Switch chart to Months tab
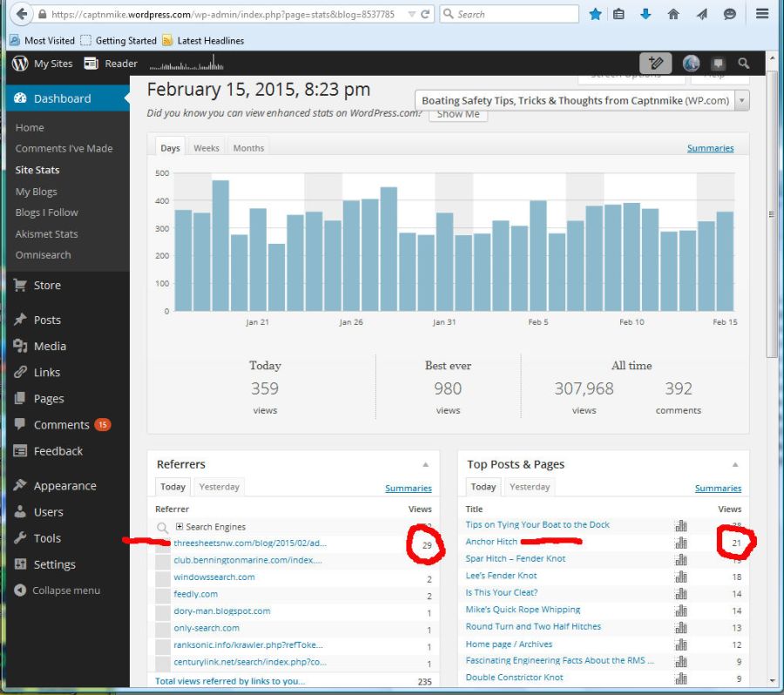 click(x=248, y=148)
